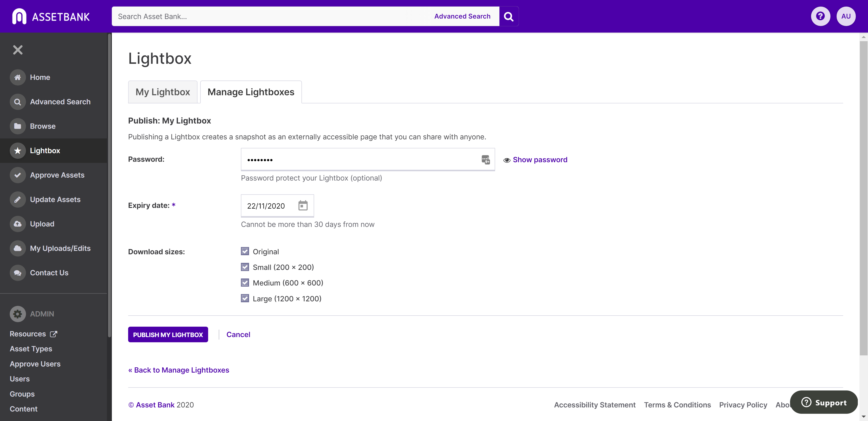Image resolution: width=868 pixels, height=421 pixels.
Task: Click the Home house icon
Action: tap(18, 77)
